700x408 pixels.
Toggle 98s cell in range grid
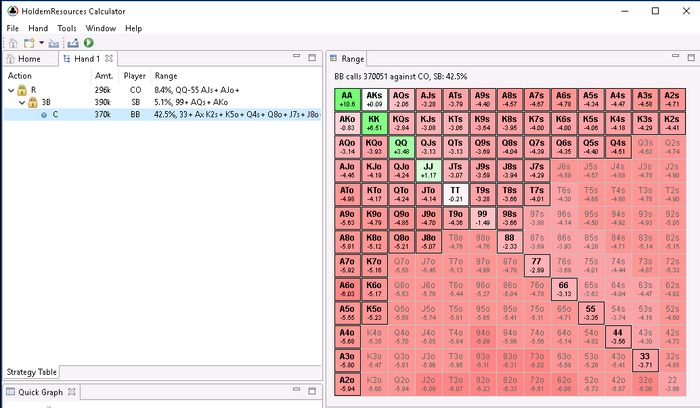tap(509, 217)
